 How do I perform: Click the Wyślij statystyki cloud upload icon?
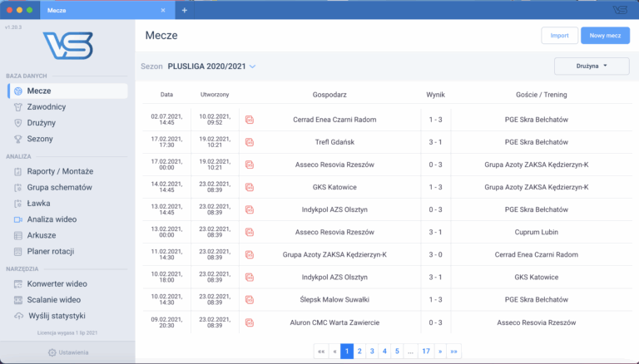(18, 315)
